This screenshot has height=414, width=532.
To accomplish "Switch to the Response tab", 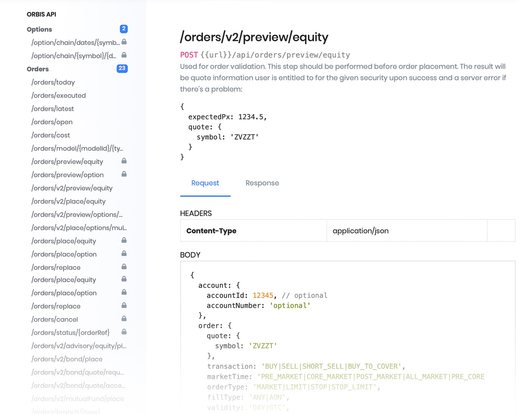I will tap(262, 183).
